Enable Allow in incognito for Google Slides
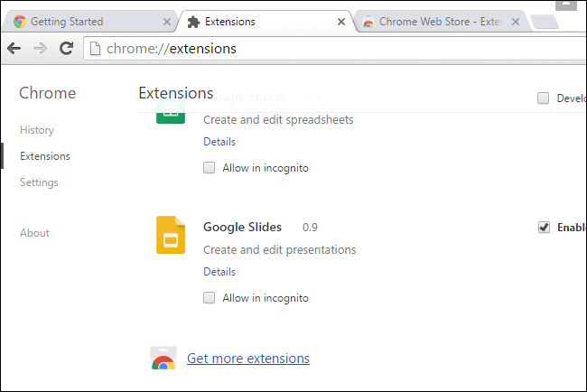 (x=209, y=298)
